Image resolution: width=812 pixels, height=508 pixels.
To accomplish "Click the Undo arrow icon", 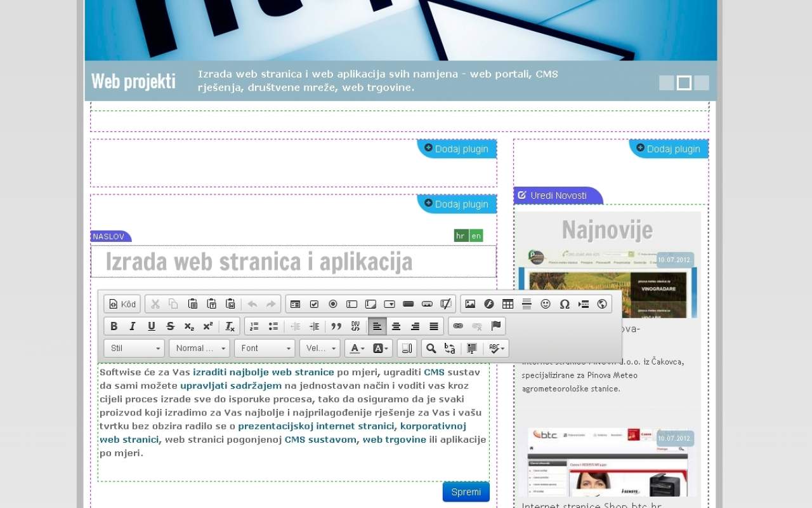I will 252,304.
